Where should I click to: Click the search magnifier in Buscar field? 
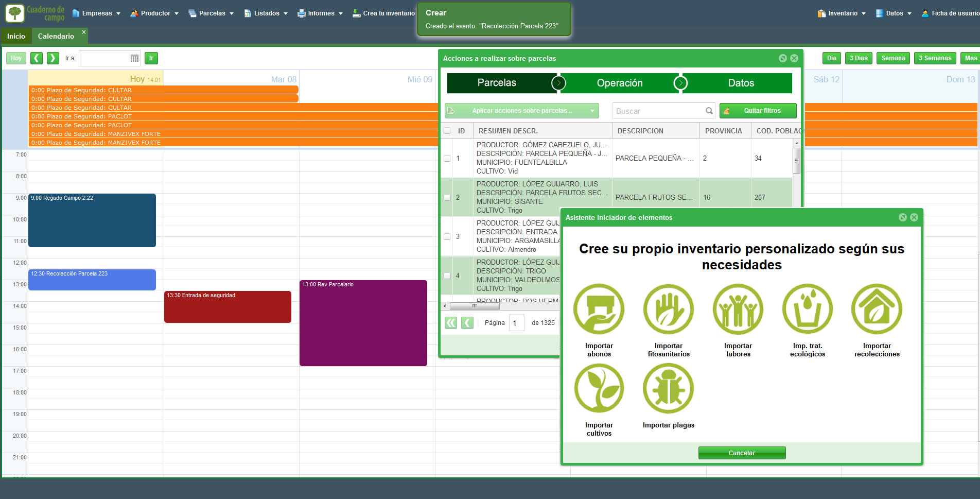coord(709,111)
